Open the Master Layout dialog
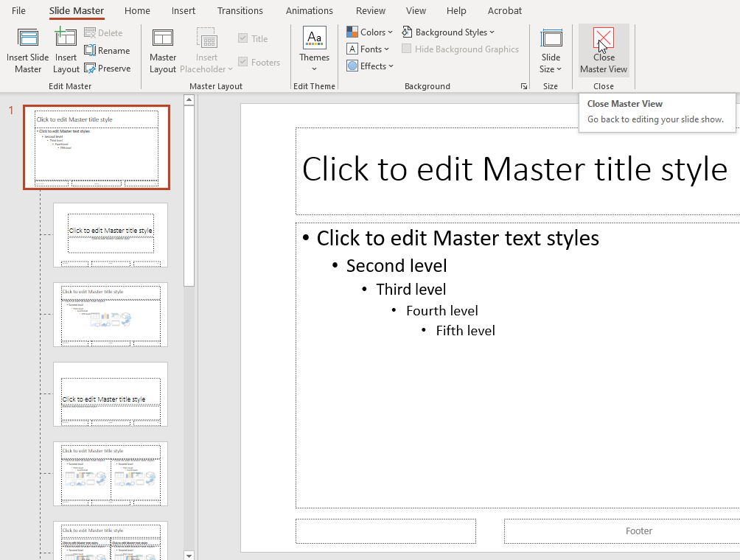740x560 pixels. (x=162, y=50)
